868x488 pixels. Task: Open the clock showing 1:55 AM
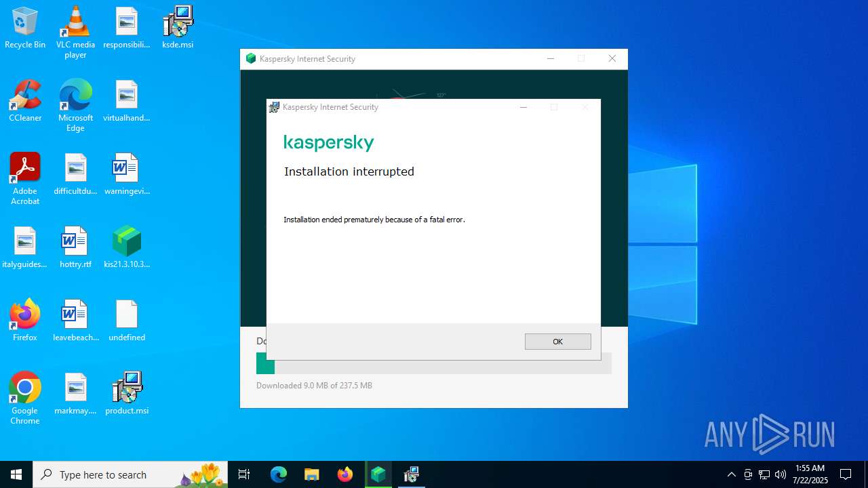(810, 474)
